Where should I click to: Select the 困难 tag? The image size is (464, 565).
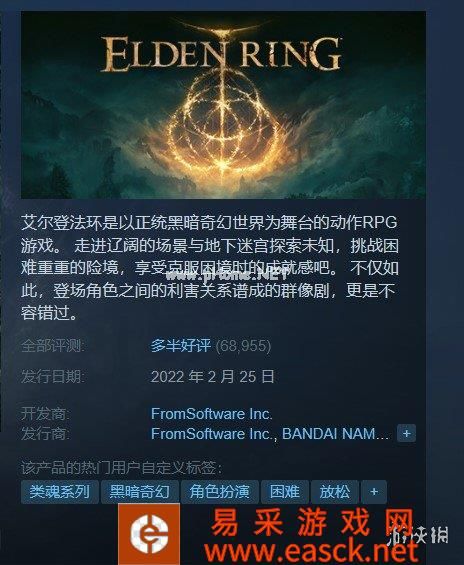[x=285, y=491]
